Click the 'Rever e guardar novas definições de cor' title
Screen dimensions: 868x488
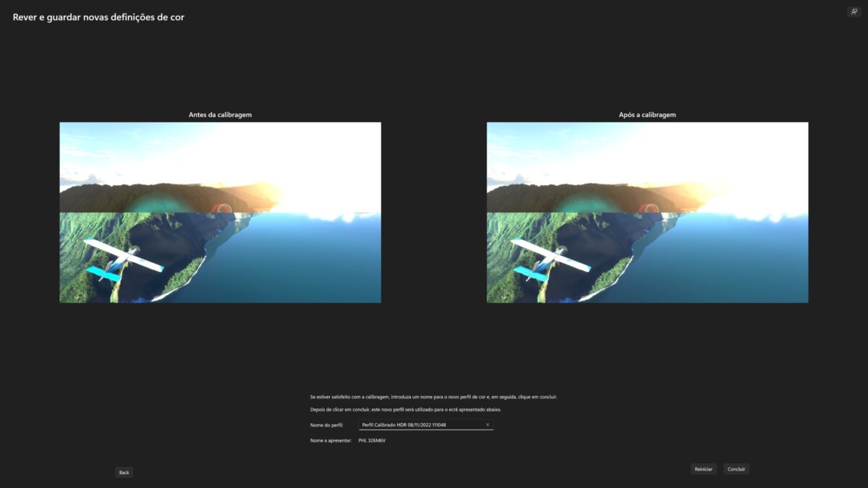[98, 17]
